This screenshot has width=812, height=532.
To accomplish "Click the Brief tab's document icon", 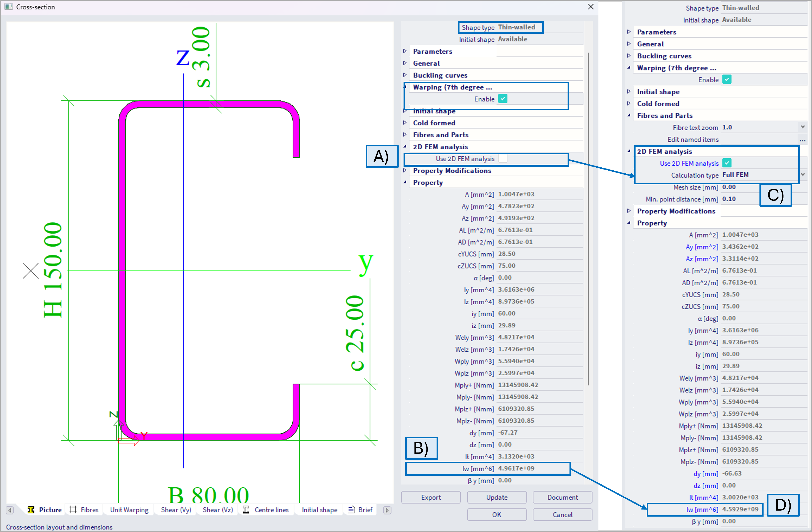I will 351,510.
